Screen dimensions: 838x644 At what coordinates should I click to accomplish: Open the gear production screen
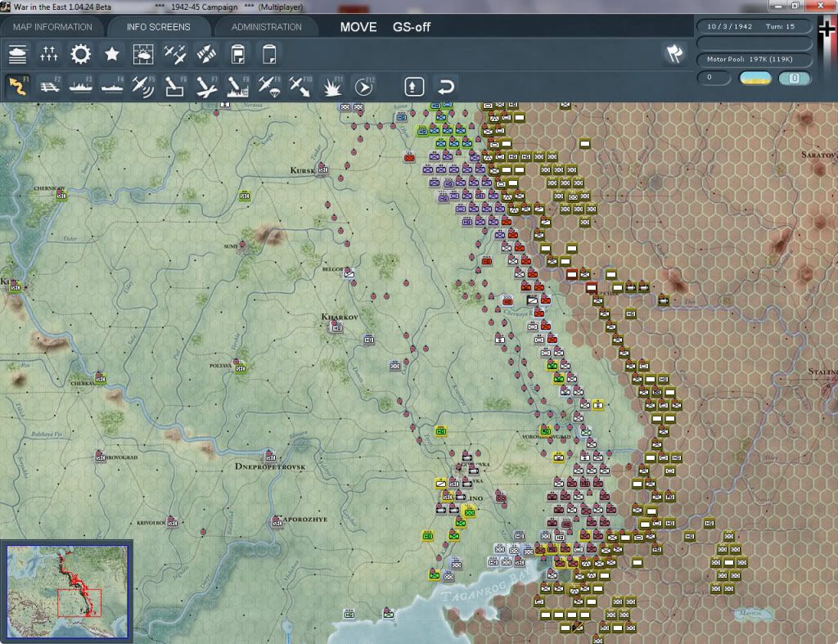81,54
